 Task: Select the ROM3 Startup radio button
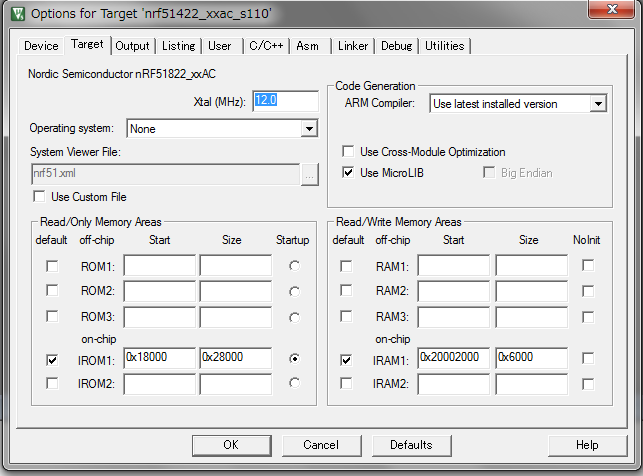(x=294, y=317)
